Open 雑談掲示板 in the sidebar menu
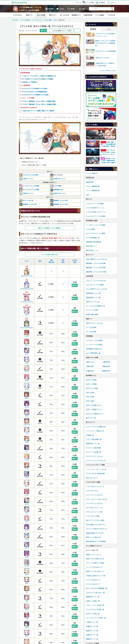This screenshot has height=644, width=129. [90, 182]
